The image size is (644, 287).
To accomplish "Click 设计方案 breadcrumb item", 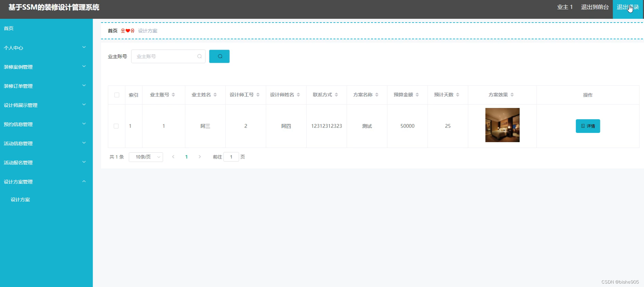I will [x=147, y=31].
